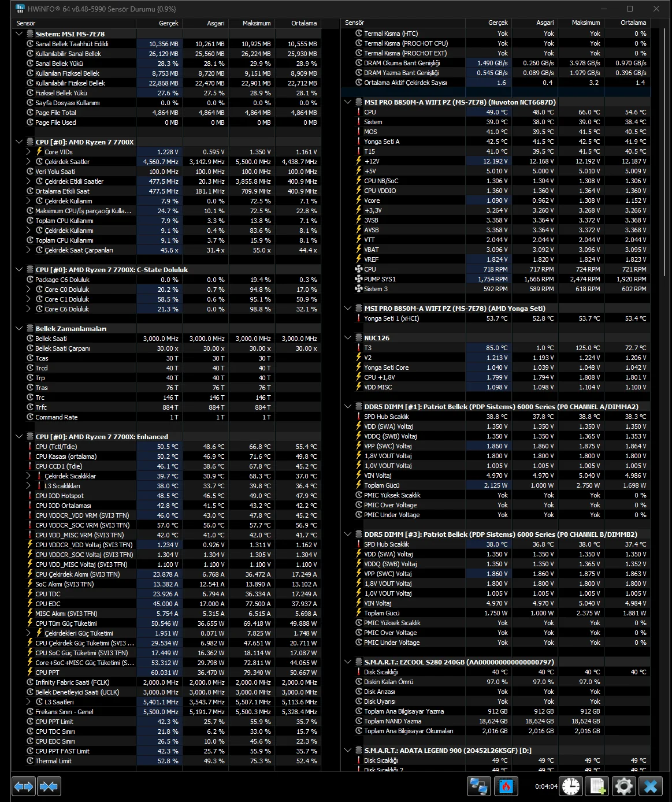Start logging with the document plus icon
Image resolution: width=672 pixels, height=802 pixels.
(x=597, y=786)
